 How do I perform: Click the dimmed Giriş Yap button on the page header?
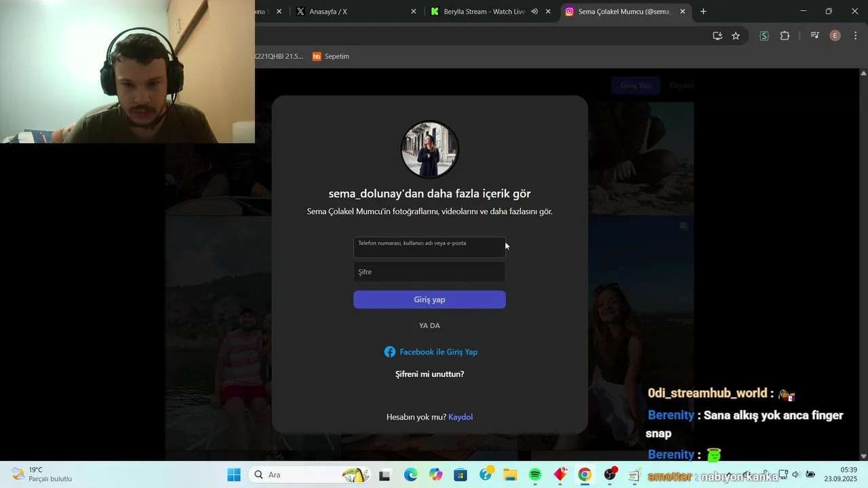coord(635,85)
